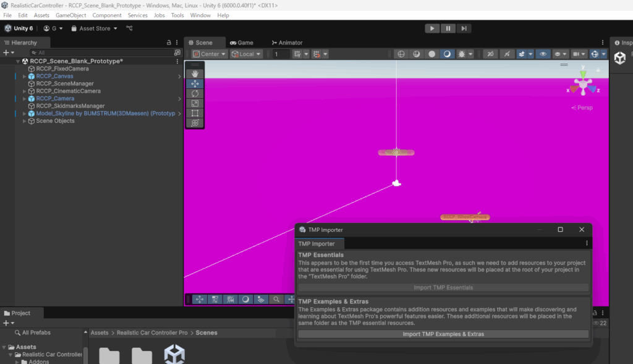Open grid visibility options dropdown arrow
Screen dimensions: 633x364
pos(306,54)
